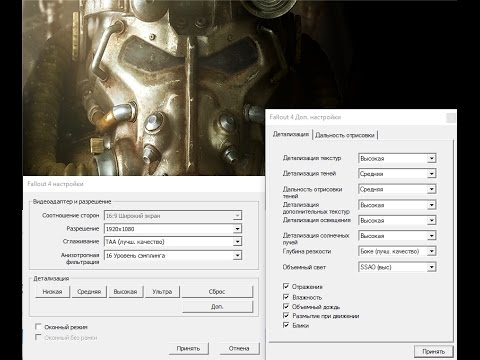
Task: Select the Средняя detail preset
Action: [89, 292]
